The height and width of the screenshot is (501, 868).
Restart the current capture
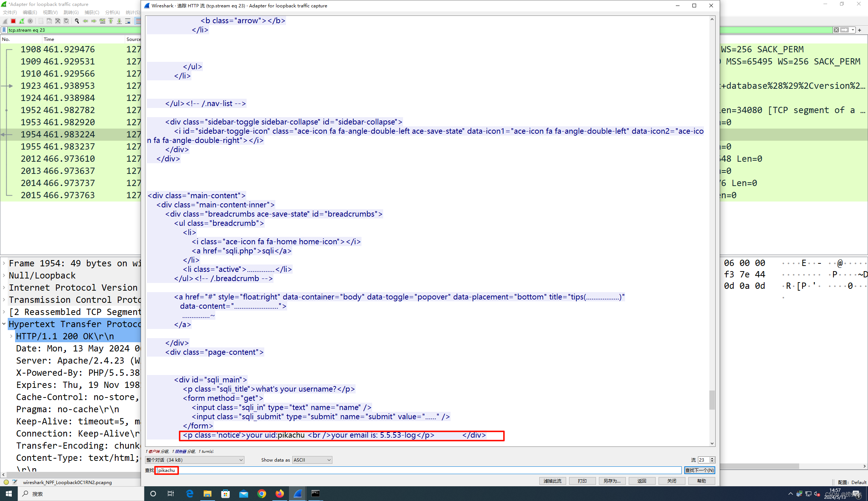(x=22, y=21)
